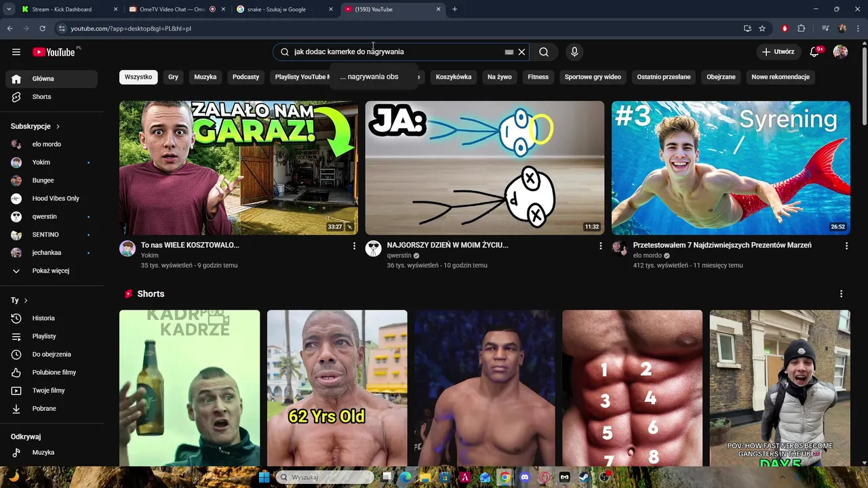Open Playlisty in the sidebar
The width and height of the screenshot is (868, 488).
coord(52,336)
